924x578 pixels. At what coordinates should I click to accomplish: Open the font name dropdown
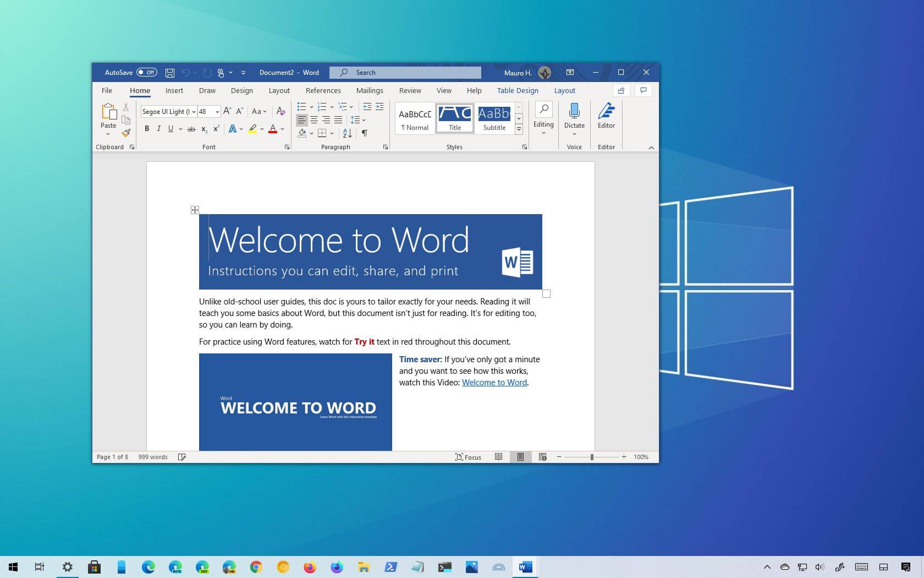(194, 112)
